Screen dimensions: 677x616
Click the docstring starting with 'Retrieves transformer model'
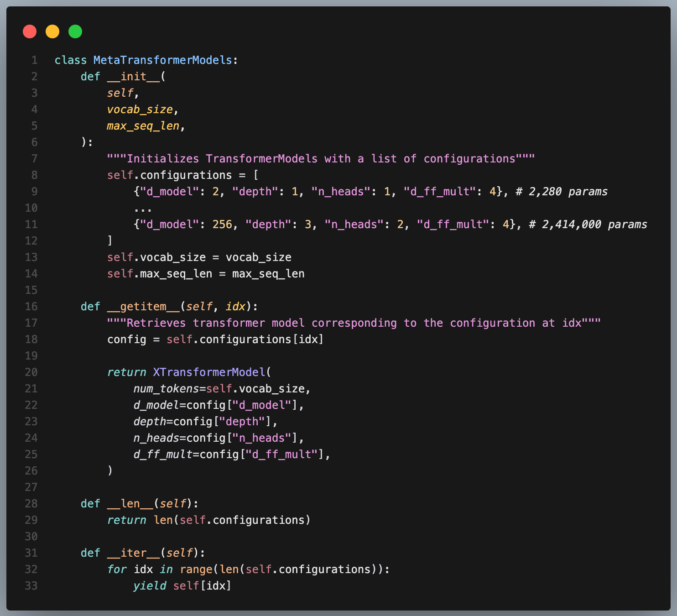coord(354,323)
